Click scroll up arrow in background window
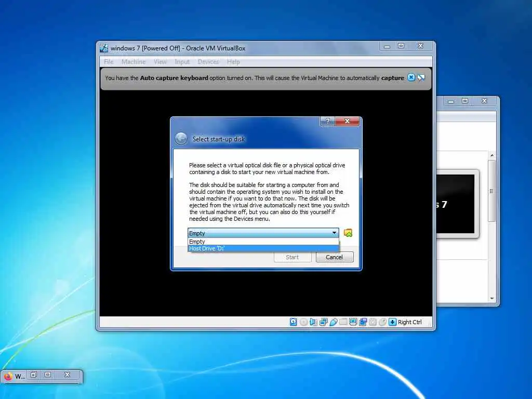The width and height of the screenshot is (532, 399). click(x=492, y=155)
